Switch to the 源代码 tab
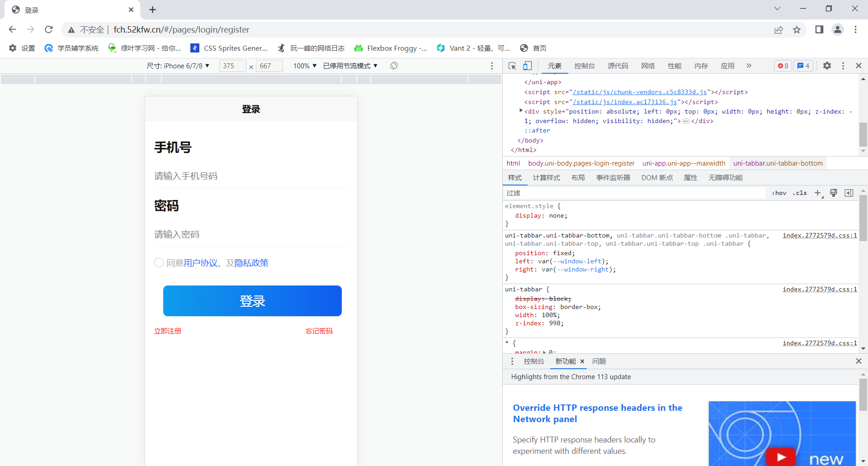The image size is (868, 466). click(x=618, y=66)
